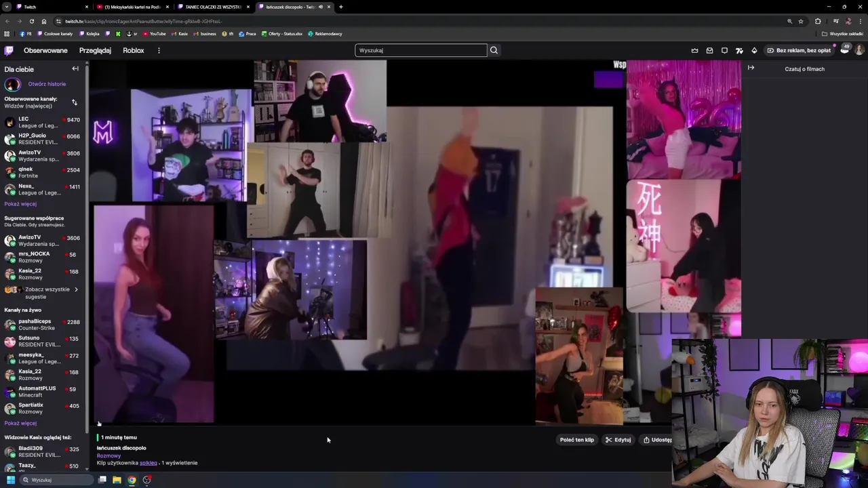Screen dimensions: 868x488
Task: Open the LEC channel in the sidebar
Action: pyautogui.click(x=43, y=122)
